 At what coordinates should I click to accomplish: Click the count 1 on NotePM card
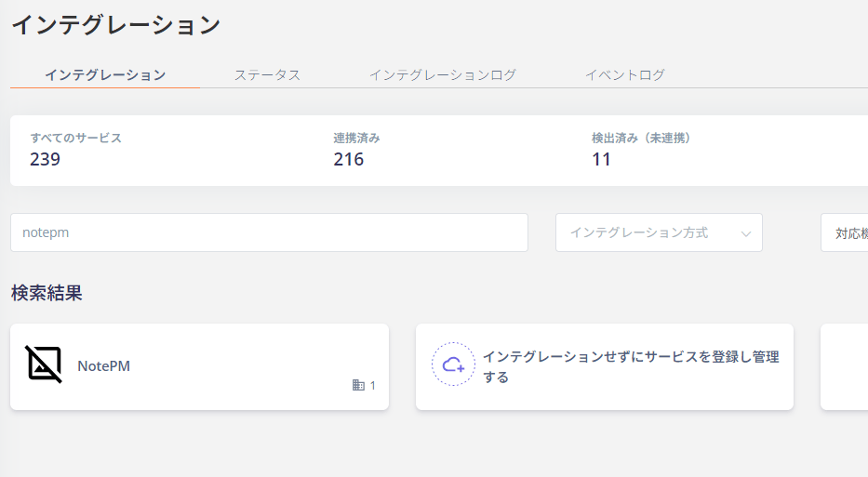tap(372, 385)
